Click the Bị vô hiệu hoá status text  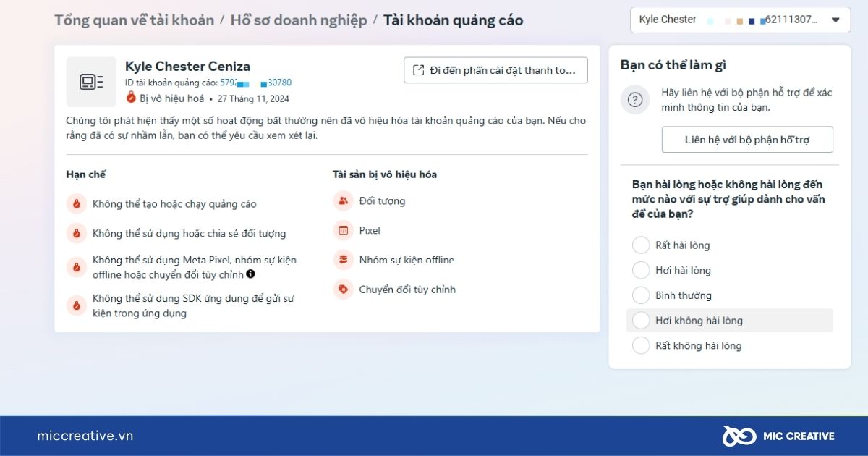(x=172, y=98)
